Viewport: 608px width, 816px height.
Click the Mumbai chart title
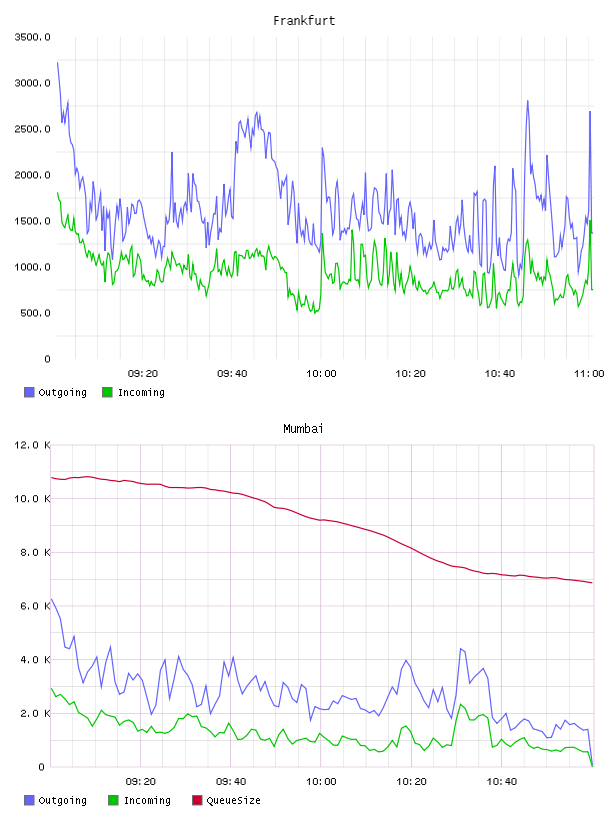click(303, 429)
